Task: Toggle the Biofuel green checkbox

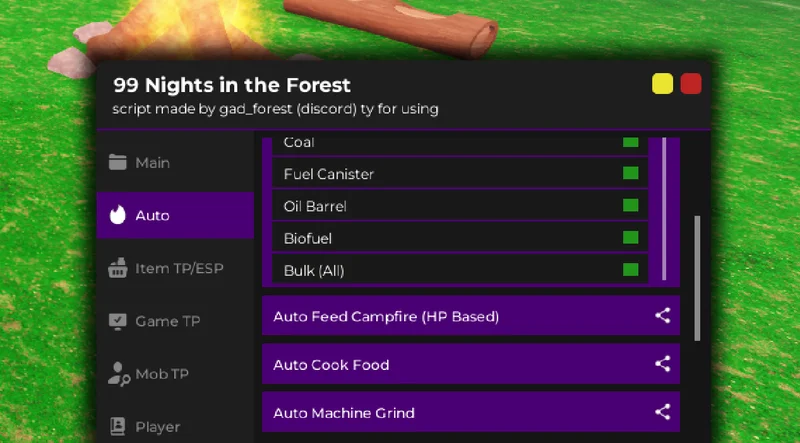Action: pos(631,237)
